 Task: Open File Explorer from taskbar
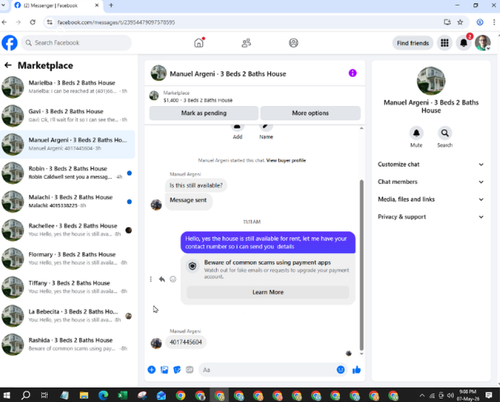click(84, 395)
